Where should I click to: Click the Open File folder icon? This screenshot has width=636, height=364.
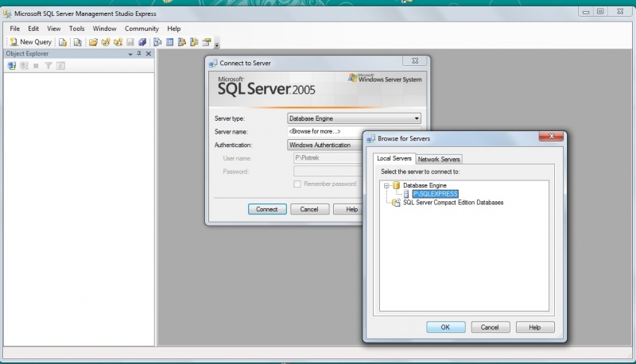coord(93,42)
